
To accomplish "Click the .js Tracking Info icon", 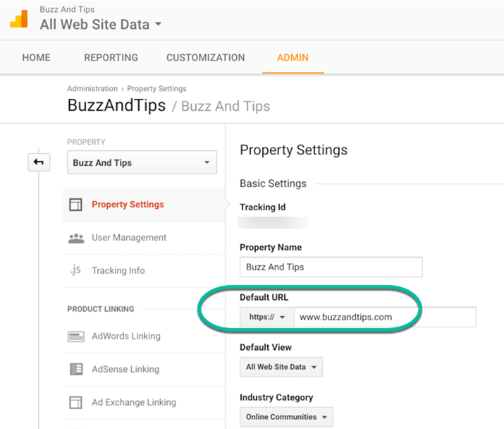I will pyautogui.click(x=75, y=270).
